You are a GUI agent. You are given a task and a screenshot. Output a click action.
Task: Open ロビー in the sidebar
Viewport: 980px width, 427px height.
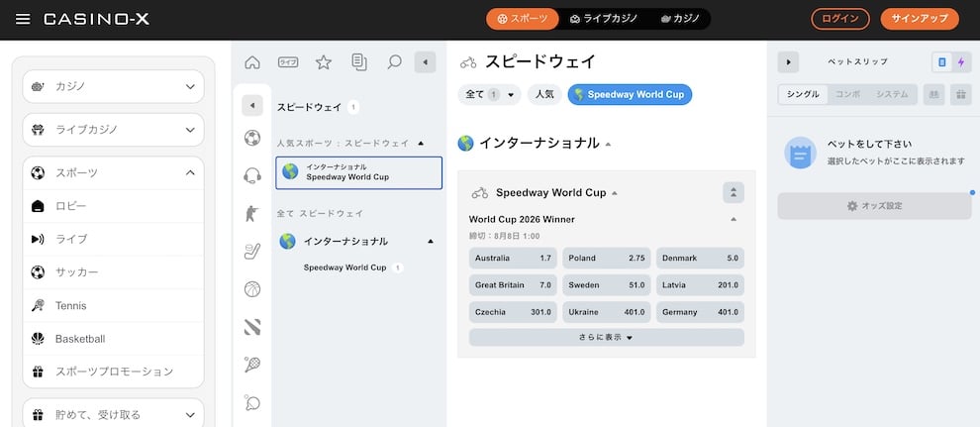113,206
